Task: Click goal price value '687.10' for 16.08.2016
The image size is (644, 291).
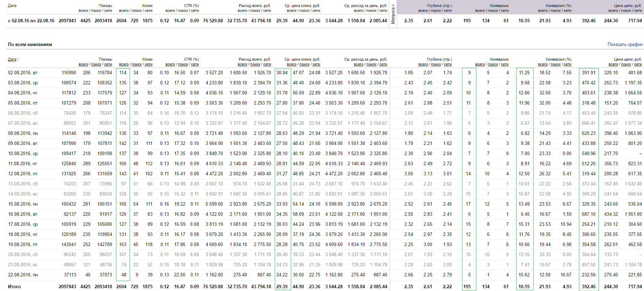Action: [589, 214]
